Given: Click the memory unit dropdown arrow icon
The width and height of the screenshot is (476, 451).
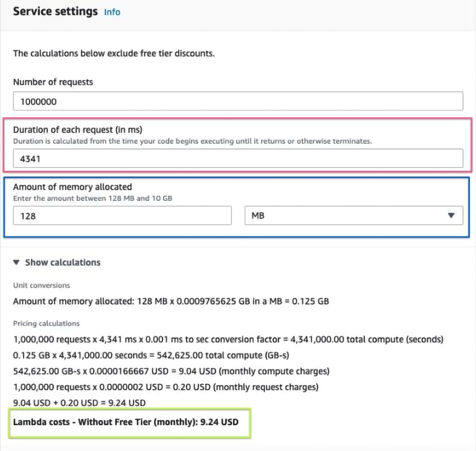Looking at the screenshot, I should tap(451, 215).
